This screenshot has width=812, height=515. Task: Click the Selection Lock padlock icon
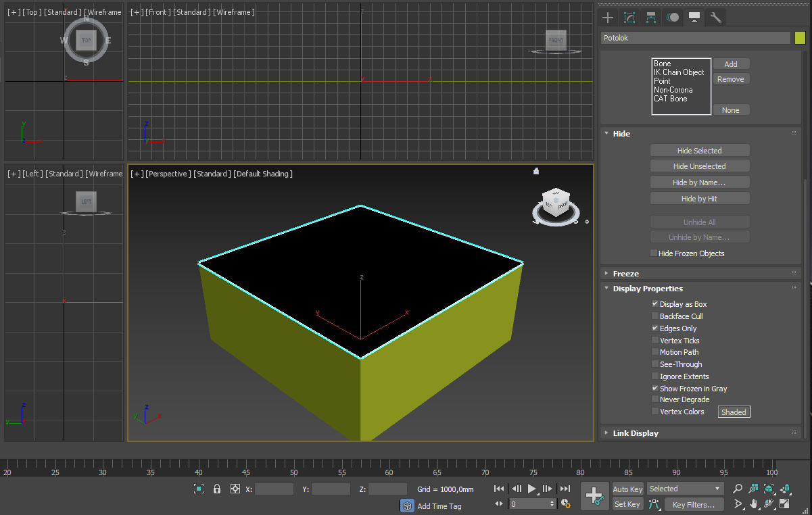pyautogui.click(x=217, y=489)
